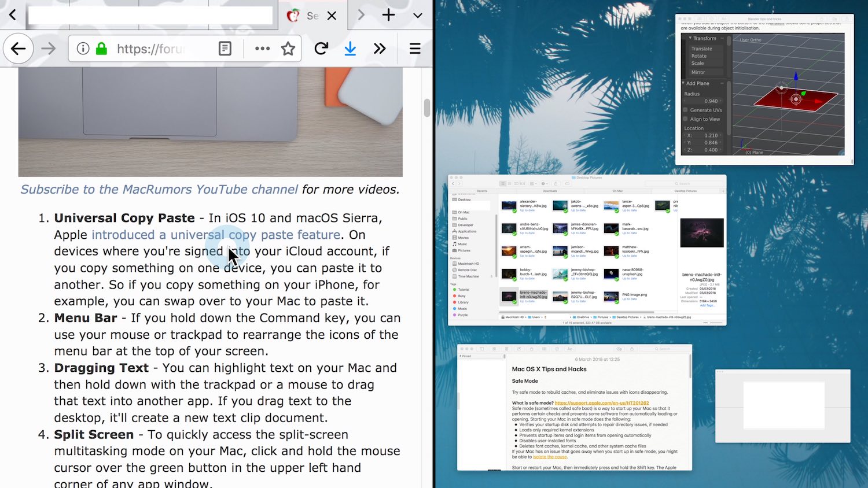Open the Firefox hamburger menu
The height and width of the screenshot is (488, 868).
tap(415, 49)
